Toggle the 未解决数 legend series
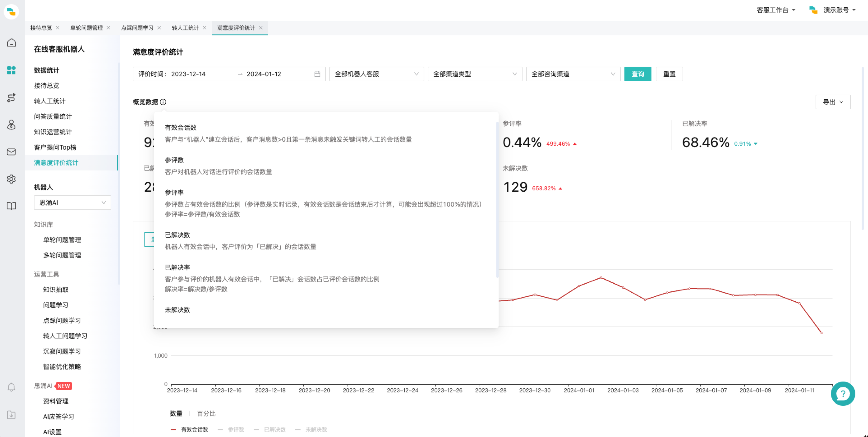868x437 pixels. click(311, 429)
